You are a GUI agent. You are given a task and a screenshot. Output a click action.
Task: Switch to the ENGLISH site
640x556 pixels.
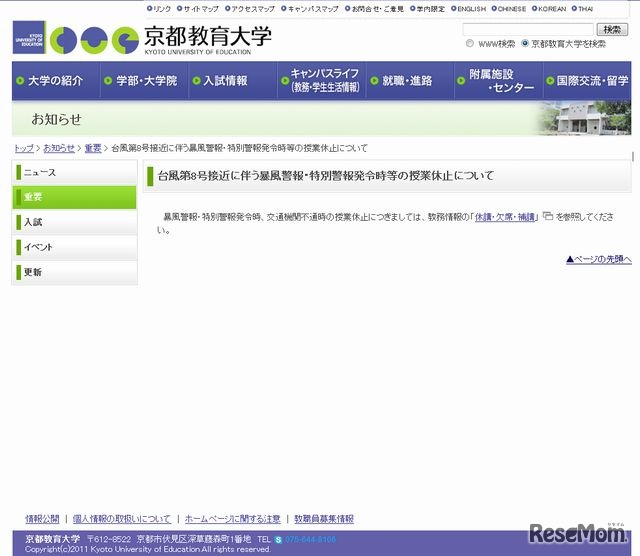tap(469, 9)
